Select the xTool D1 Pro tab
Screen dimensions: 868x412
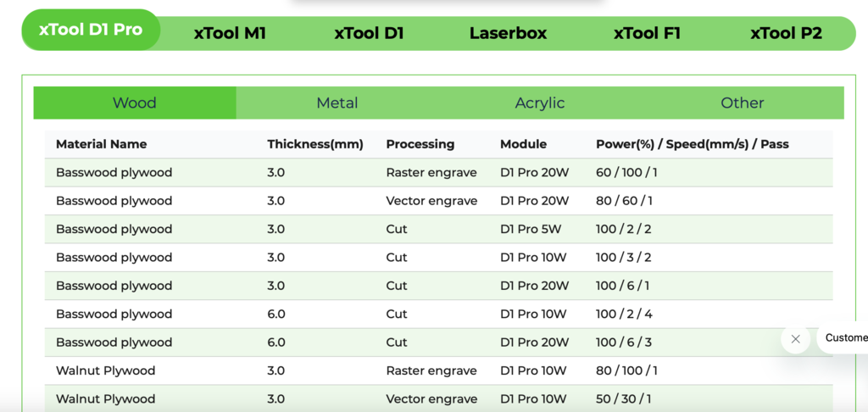point(91,30)
